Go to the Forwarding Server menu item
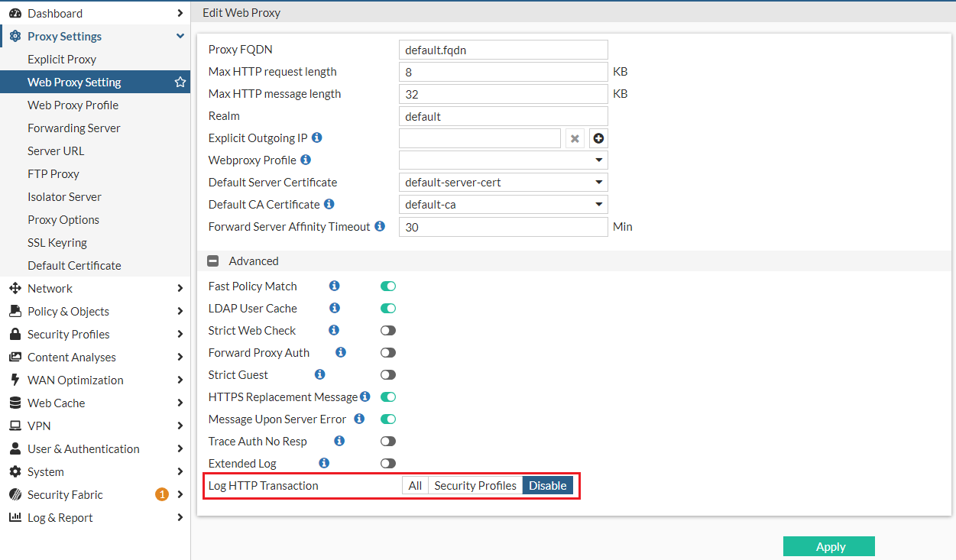956x560 pixels. tap(74, 128)
